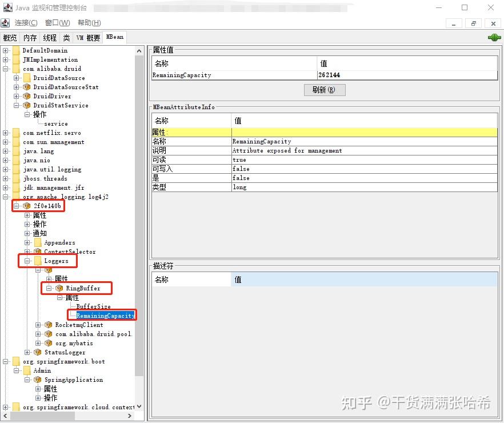Click the horizontal scrollbar left arrow
This screenshot has width=504, height=423.
[x=5, y=416]
